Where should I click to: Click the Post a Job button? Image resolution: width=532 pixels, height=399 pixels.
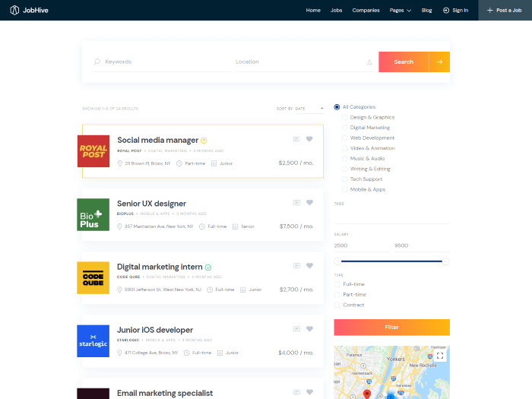(505, 10)
